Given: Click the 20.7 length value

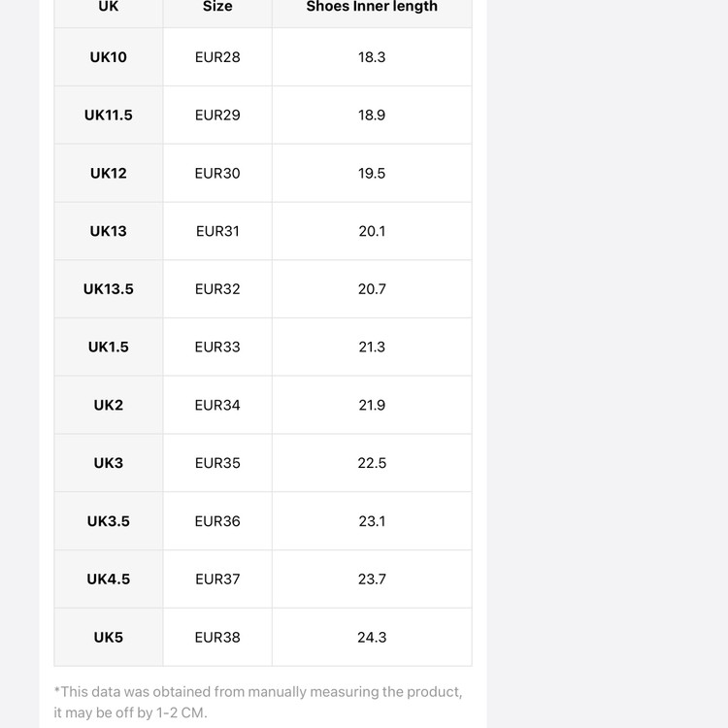Looking at the screenshot, I should click(372, 289).
